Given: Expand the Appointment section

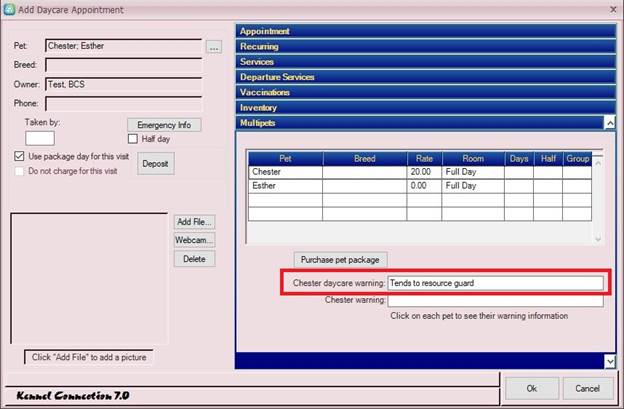Looking at the screenshot, I should 425,31.
